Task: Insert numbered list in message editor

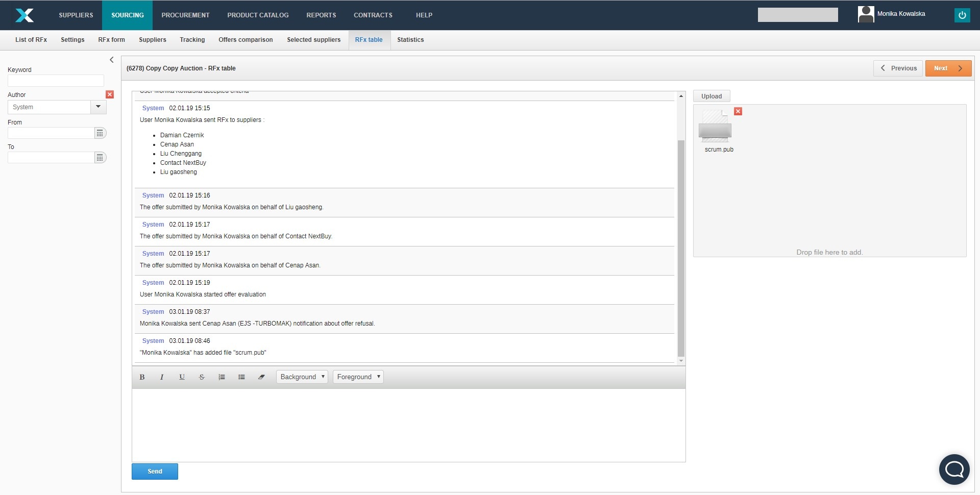Action: (x=222, y=377)
